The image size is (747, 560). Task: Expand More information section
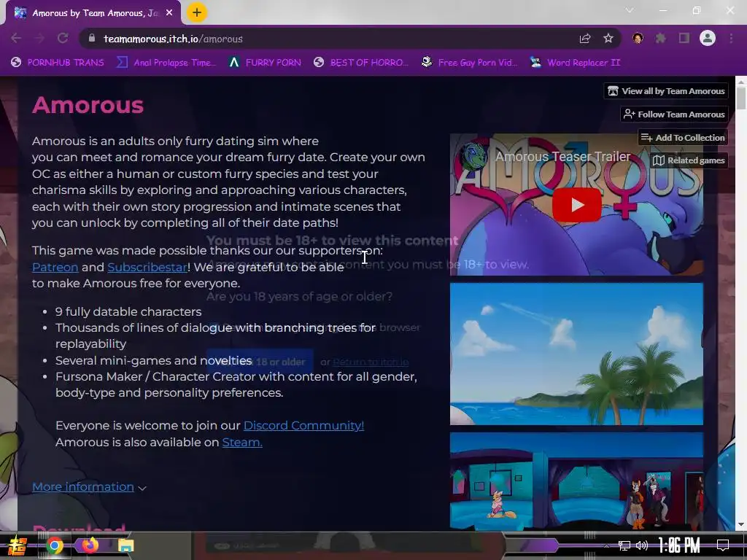[x=89, y=487]
